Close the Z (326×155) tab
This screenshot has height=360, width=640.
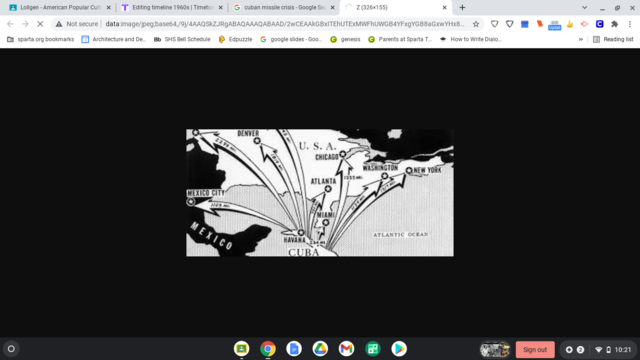444,7
